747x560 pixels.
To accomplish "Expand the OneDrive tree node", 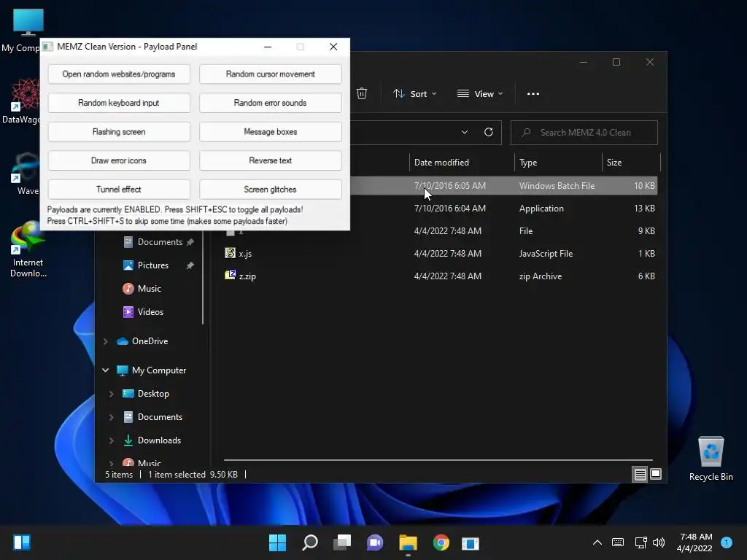I will [x=106, y=341].
